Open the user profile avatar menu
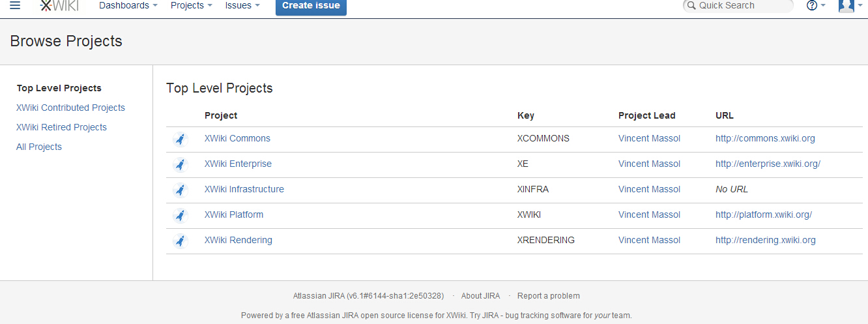This screenshot has width=868, height=324. pos(850,5)
